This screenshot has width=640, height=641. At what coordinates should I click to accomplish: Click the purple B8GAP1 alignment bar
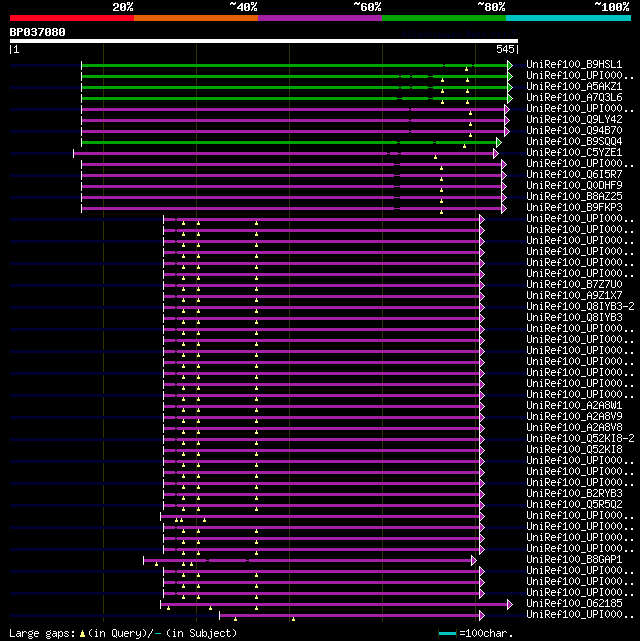click(x=307, y=560)
